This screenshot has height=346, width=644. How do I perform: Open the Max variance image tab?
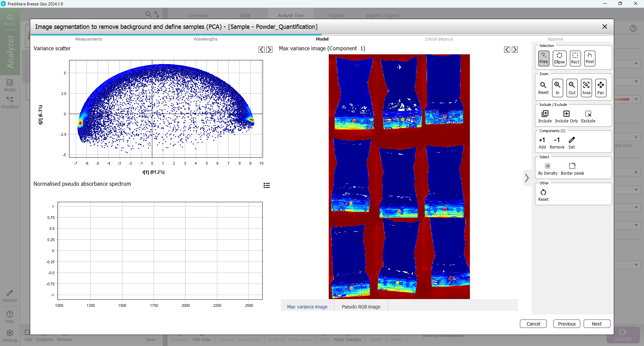pos(307,306)
